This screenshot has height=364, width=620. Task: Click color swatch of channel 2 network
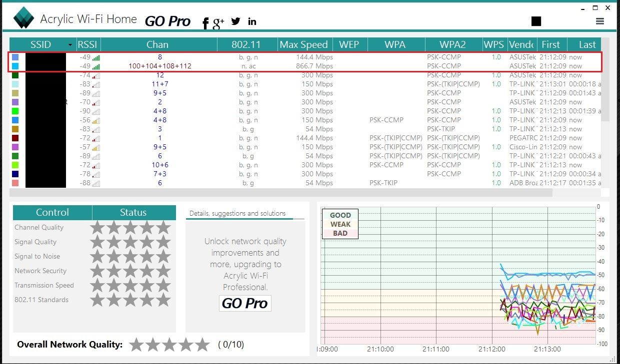pos(15,102)
